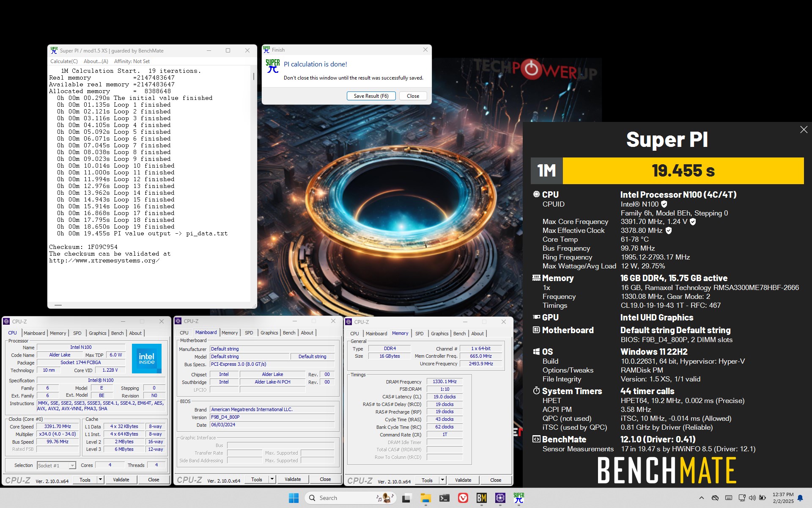
Task: Click Validate in CPU-Z CPU window
Action: tap(121, 480)
